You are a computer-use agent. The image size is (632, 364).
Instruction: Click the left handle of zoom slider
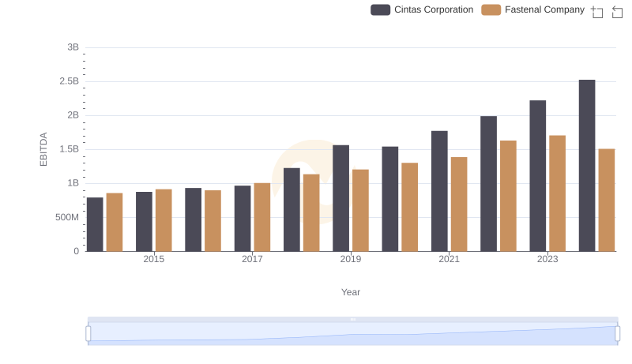tap(88, 333)
